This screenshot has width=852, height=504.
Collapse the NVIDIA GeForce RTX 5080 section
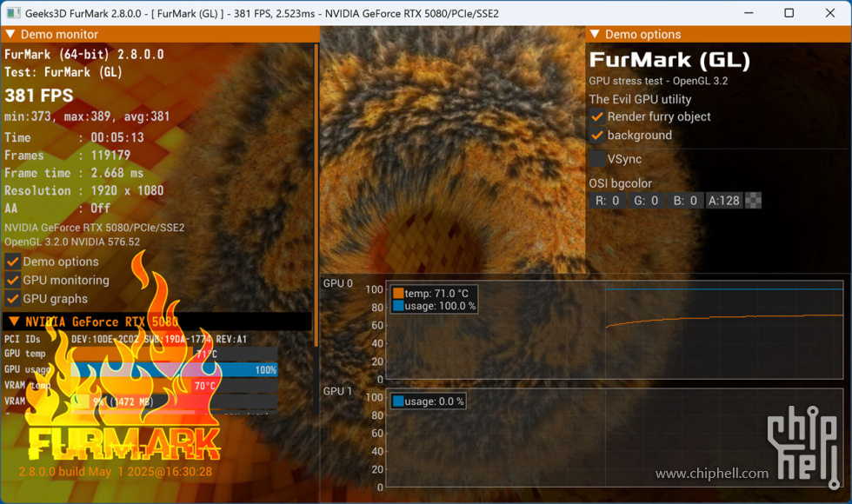click(x=12, y=322)
